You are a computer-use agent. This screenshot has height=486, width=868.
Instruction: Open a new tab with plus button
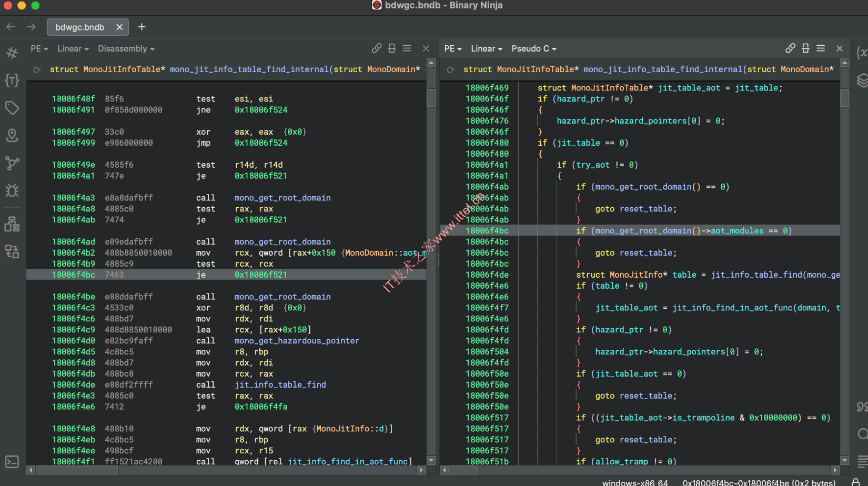pos(142,27)
